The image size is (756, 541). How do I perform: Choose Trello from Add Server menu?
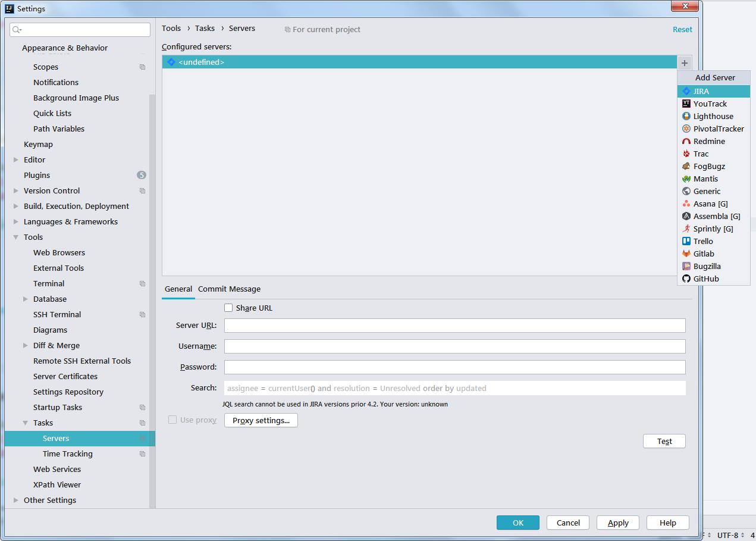pyautogui.click(x=713, y=241)
